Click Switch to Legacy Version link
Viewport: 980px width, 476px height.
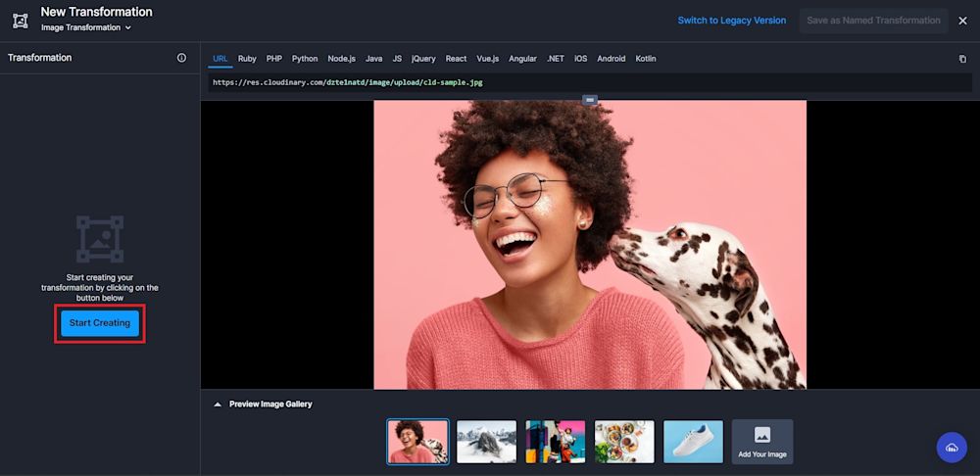coord(731,21)
